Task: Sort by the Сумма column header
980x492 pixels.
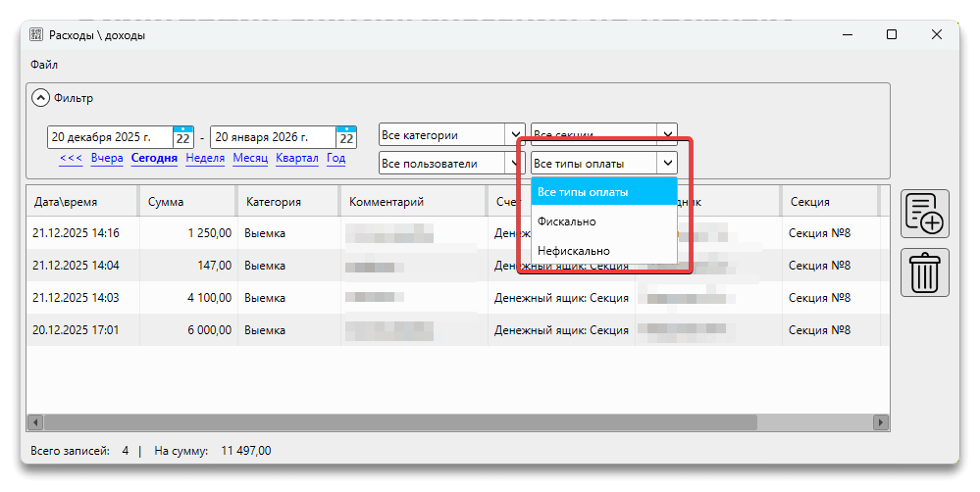Action: tap(186, 202)
